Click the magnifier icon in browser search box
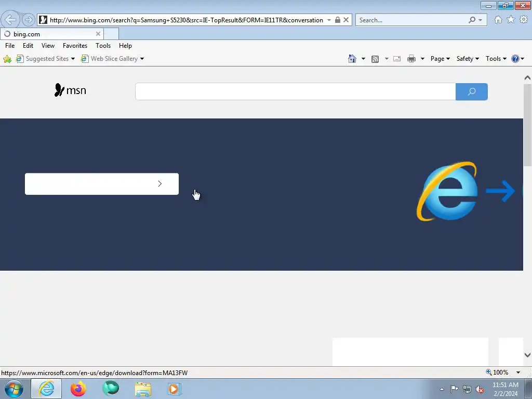 (472, 20)
